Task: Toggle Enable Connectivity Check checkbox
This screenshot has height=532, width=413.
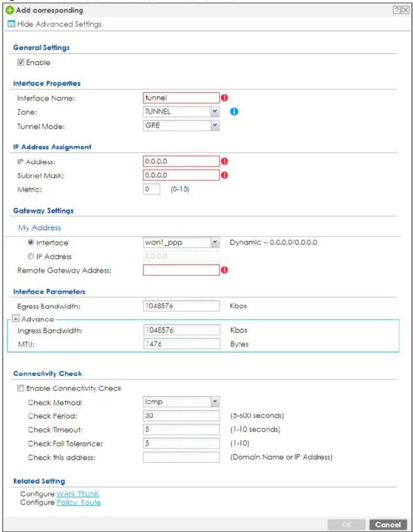Action: (x=21, y=389)
